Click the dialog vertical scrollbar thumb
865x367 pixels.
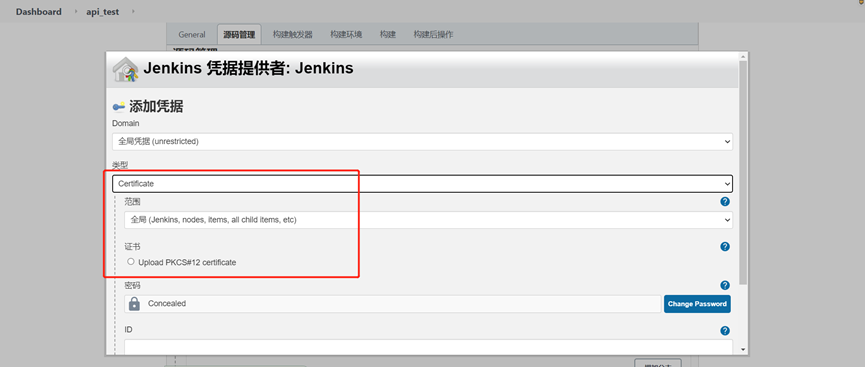tap(743, 173)
